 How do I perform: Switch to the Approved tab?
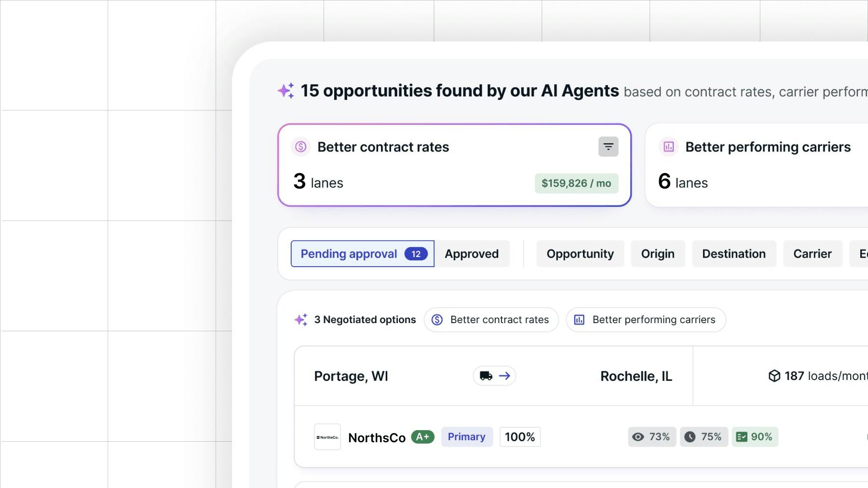(472, 254)
